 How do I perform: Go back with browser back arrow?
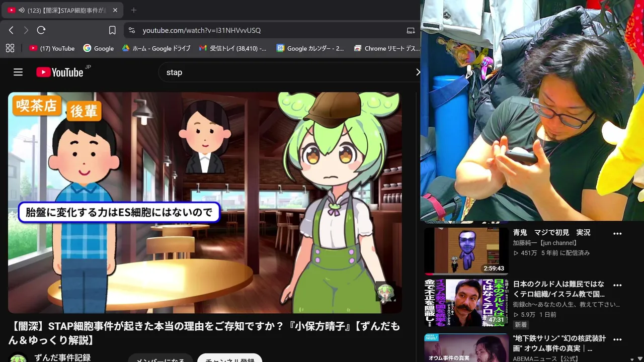pyautogui.click(x=11, y=30)
